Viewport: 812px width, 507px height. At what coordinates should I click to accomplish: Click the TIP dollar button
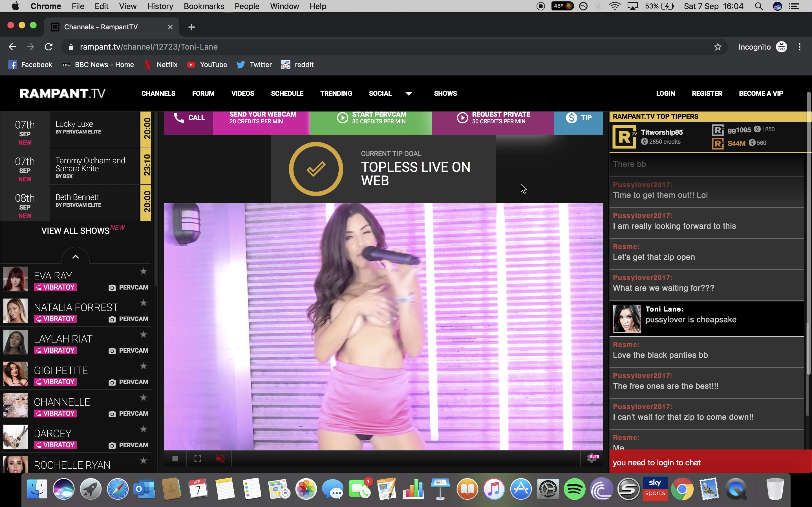coord(578,118)
